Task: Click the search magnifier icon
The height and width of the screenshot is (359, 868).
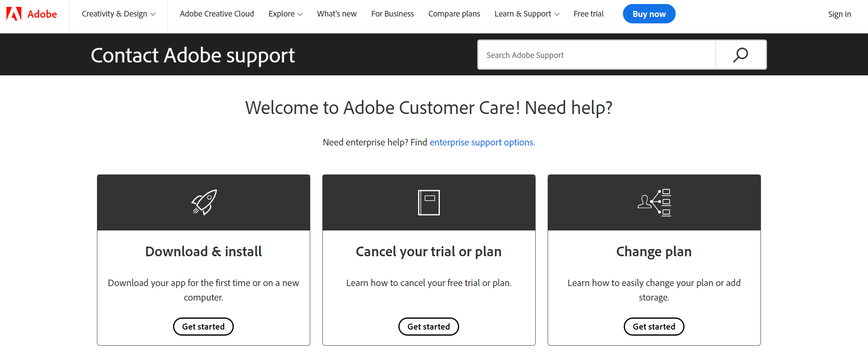Action: pyautogui.click(x=740, y=54)
